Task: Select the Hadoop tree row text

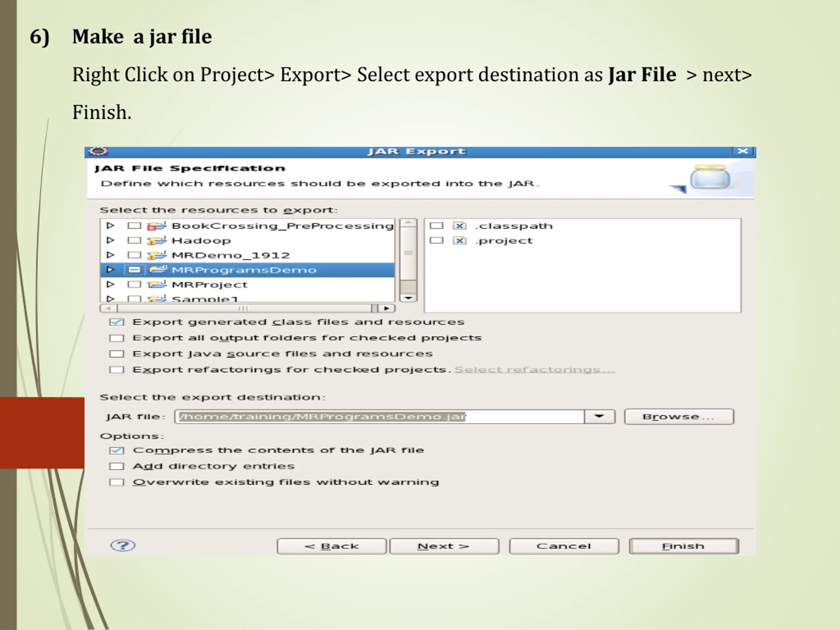Action: click(x=201, y=241)
